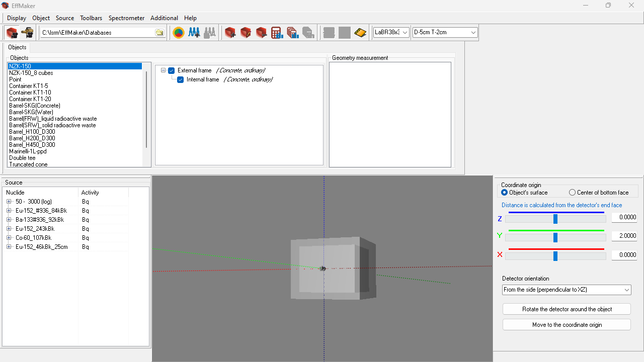Screen dimensions: 644x362
Task: Click the Y axis slider handle
Action: (x=555, y=237)
